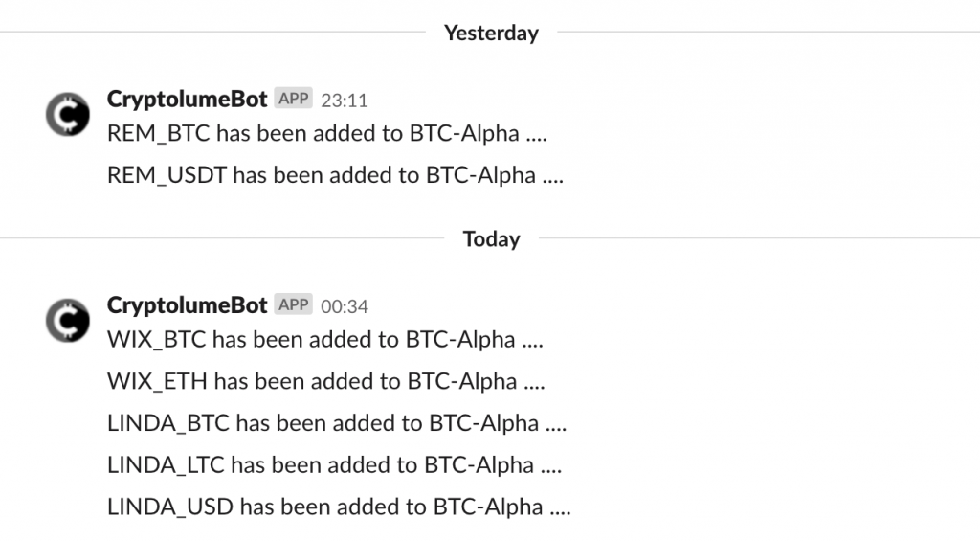Click the LINDA_LTC added message line
This screenshot has width=980, height=541.
[334, 465]
